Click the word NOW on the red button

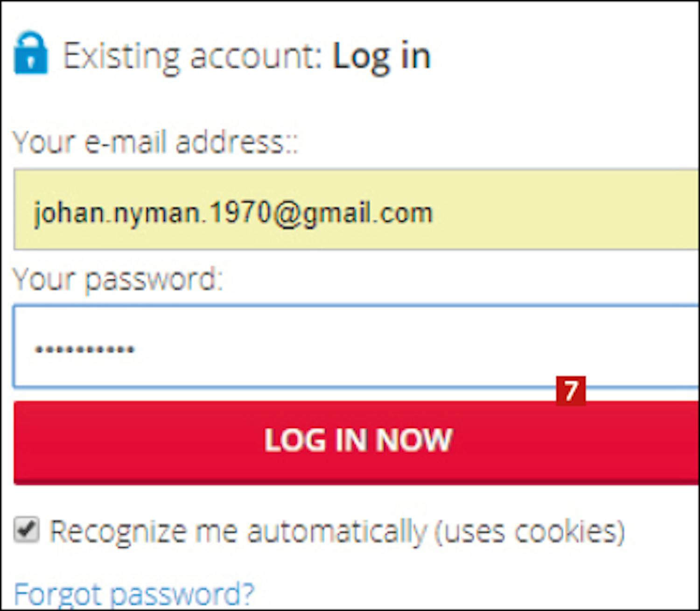413,440
